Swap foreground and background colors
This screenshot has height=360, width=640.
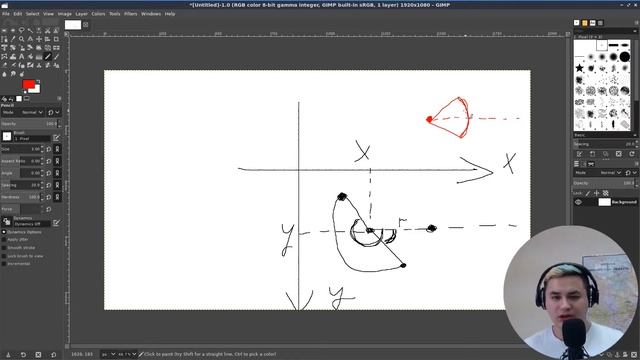(38, 82)
